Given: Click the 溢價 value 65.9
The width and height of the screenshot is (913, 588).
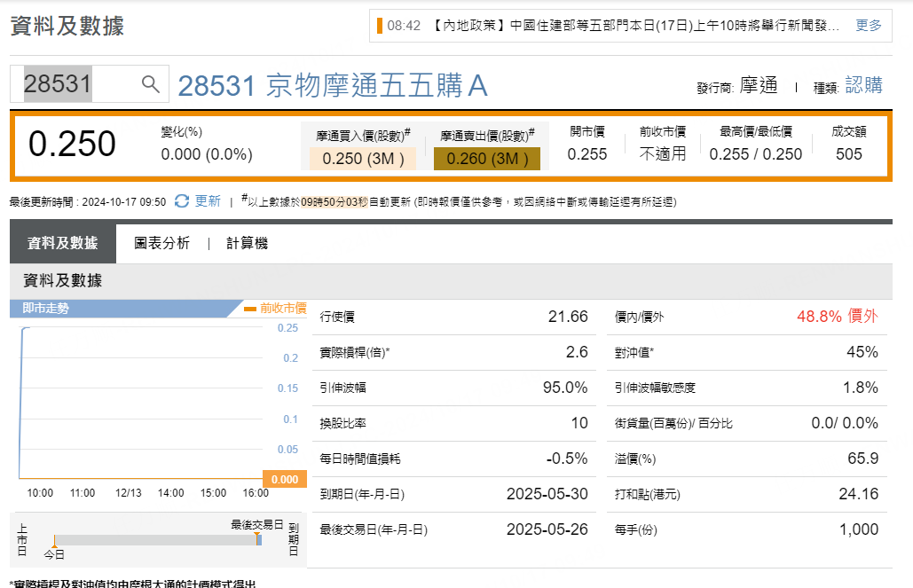Looking at the screenshot, I should 863,459.
